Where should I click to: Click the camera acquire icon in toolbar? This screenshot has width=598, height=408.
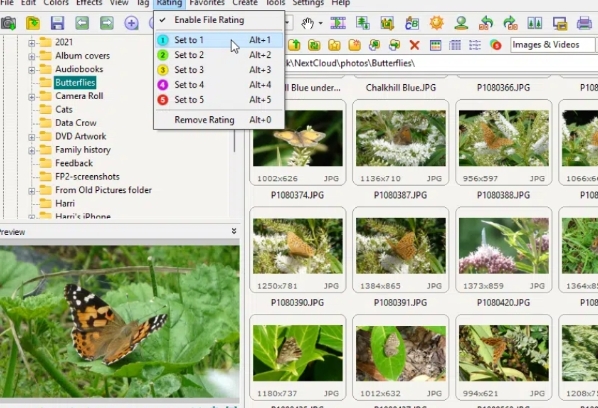[8, 23]
